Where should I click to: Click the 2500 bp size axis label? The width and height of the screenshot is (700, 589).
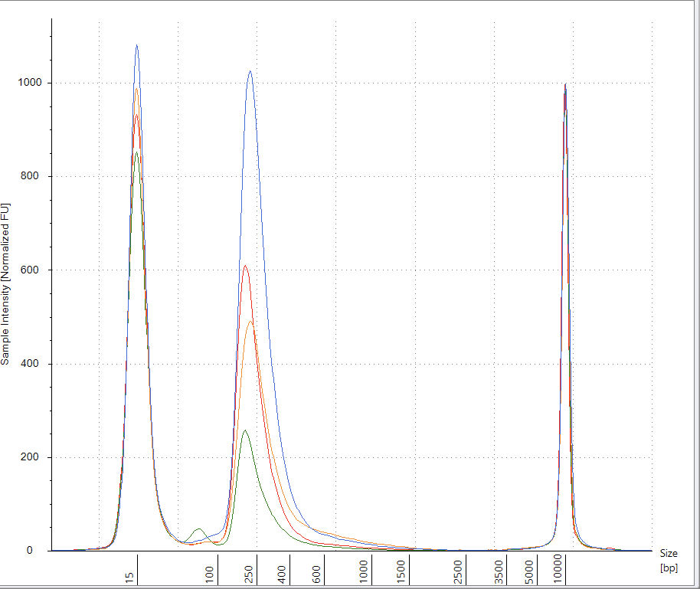point(457,571)
